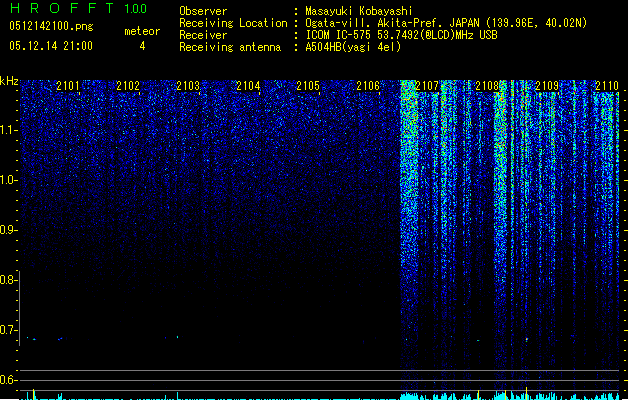Click the 2107 time marker
Image resolution: width=629 pixels, height=400 pixels.
tap(427, 85)
